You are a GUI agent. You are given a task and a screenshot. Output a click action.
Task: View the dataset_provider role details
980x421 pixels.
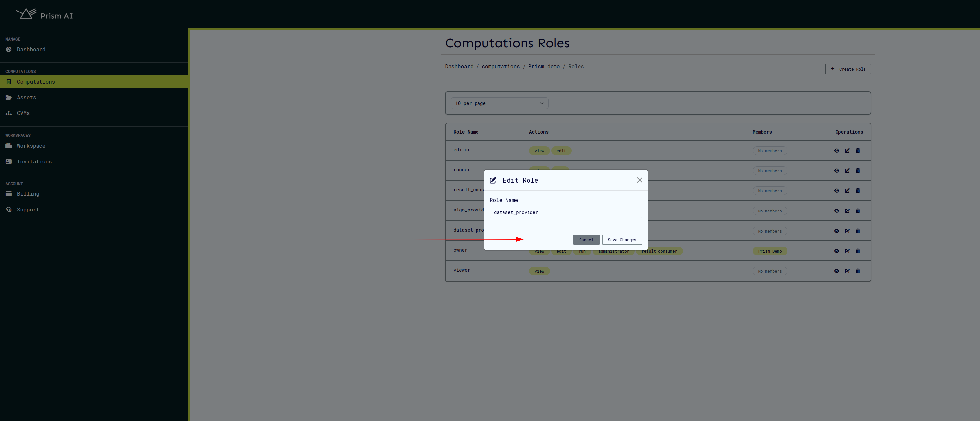[x=836, y=231]
